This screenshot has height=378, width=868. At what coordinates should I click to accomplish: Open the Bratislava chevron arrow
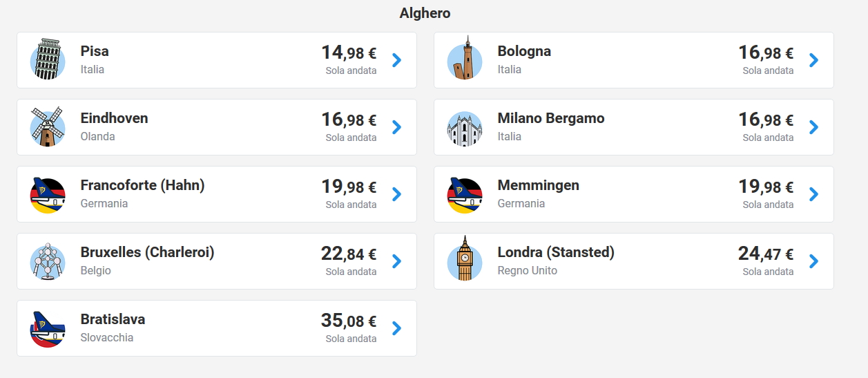pyautogui.click(x=396, y=328)
